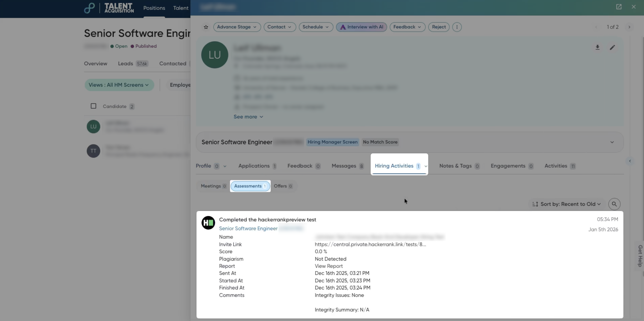Search assessments with magnifier icon
This screenshot has height=321, width=644.
tap(614, 204)
